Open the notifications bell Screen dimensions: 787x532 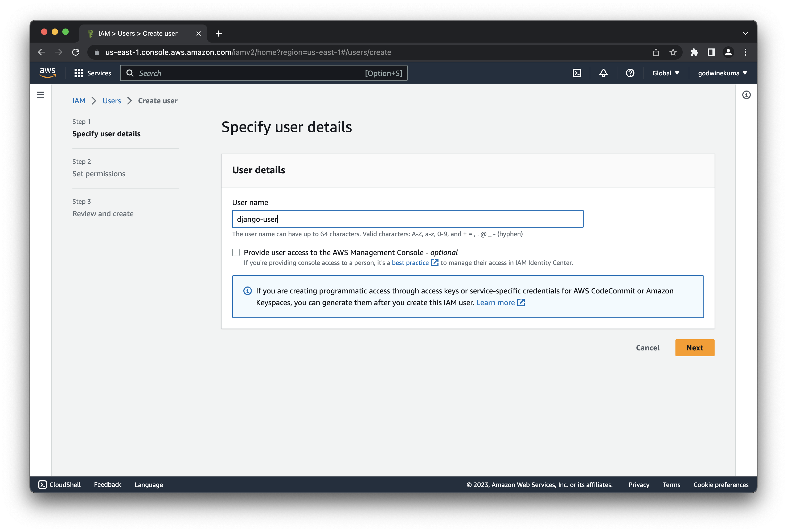(604, 73)
